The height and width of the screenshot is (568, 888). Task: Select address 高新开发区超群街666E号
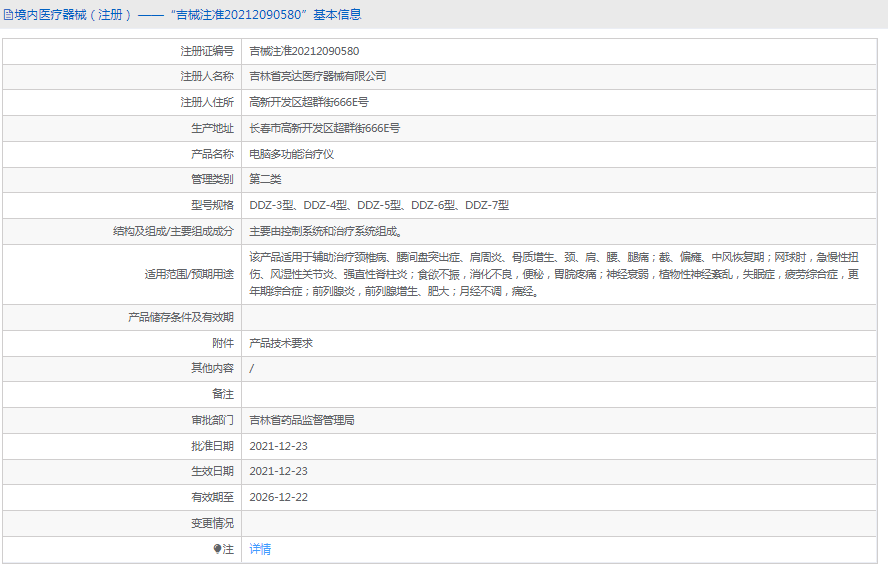tap(309, 103)
